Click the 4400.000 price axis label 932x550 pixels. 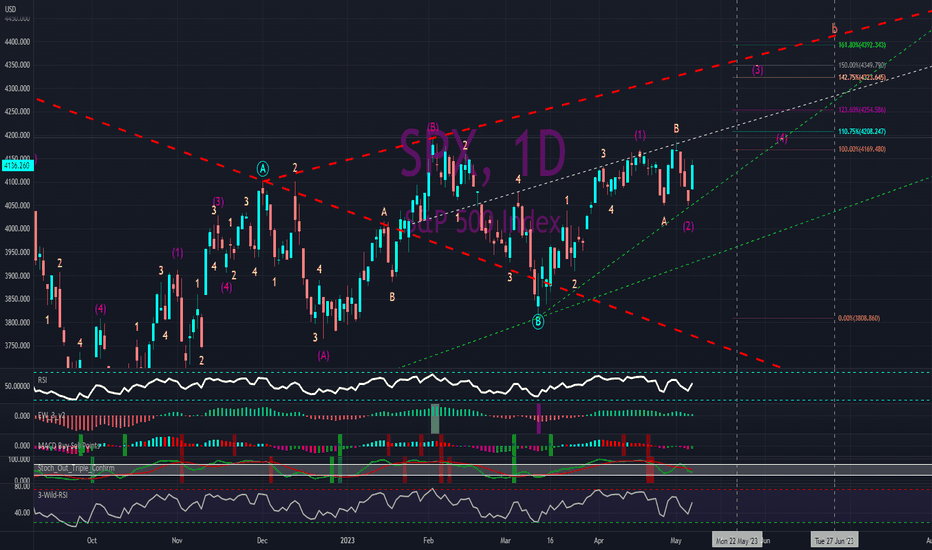click(x=17, y=42)
